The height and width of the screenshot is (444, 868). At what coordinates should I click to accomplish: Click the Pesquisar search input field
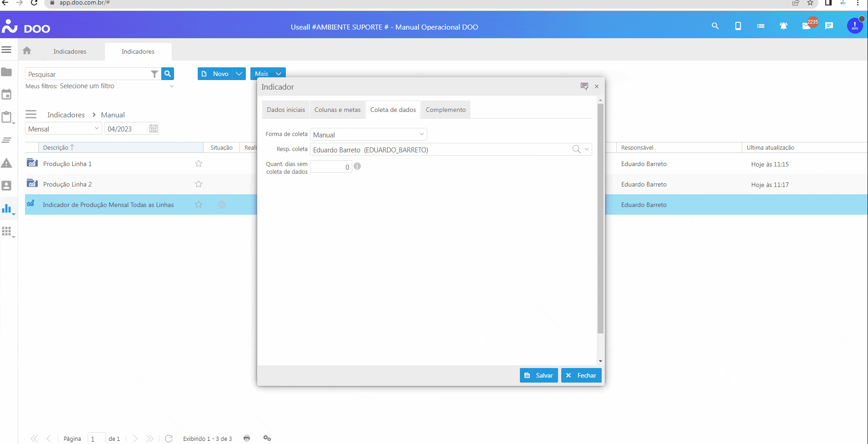(89, 74)
